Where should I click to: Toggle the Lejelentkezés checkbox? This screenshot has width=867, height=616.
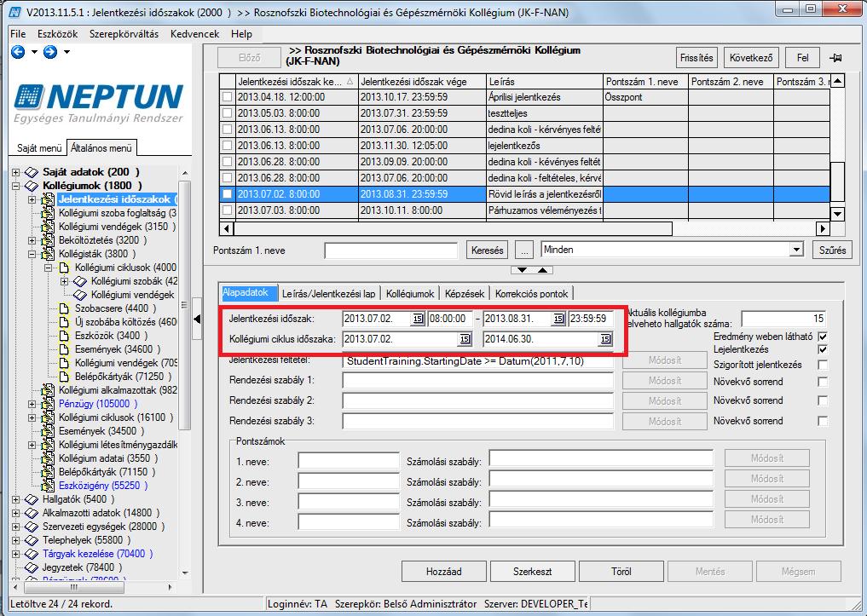[x=823, y=349]
